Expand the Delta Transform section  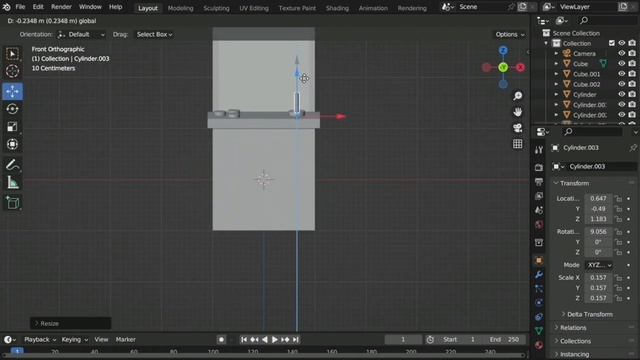(587, 314)
